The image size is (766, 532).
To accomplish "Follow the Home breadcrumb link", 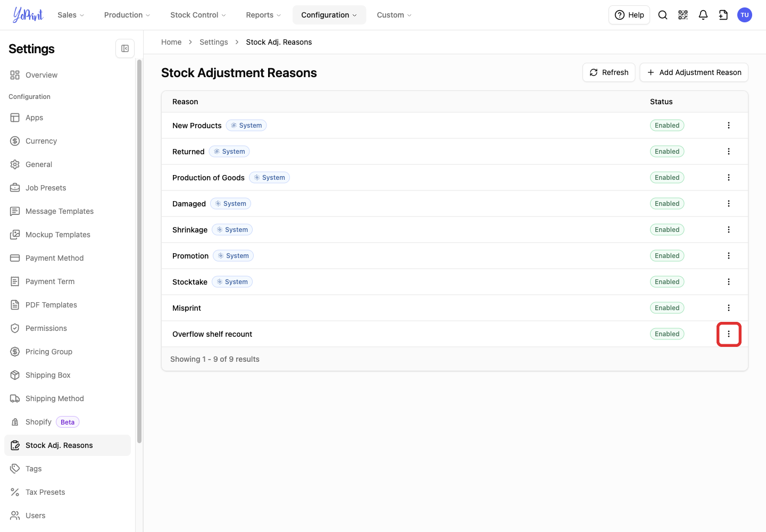I will click(171, 42).
